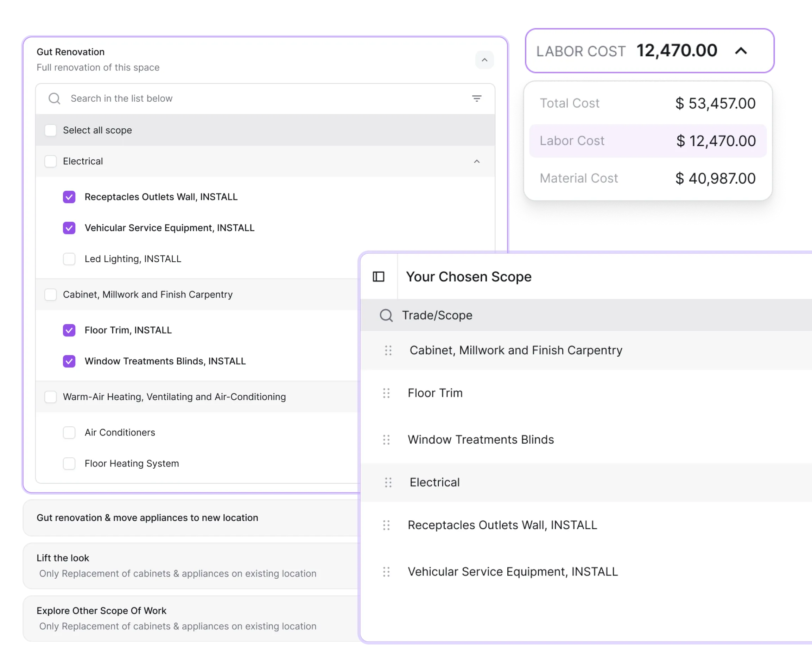
Task: Click drag handle next to Window Treatments Blinds
Action: [386, 439]
